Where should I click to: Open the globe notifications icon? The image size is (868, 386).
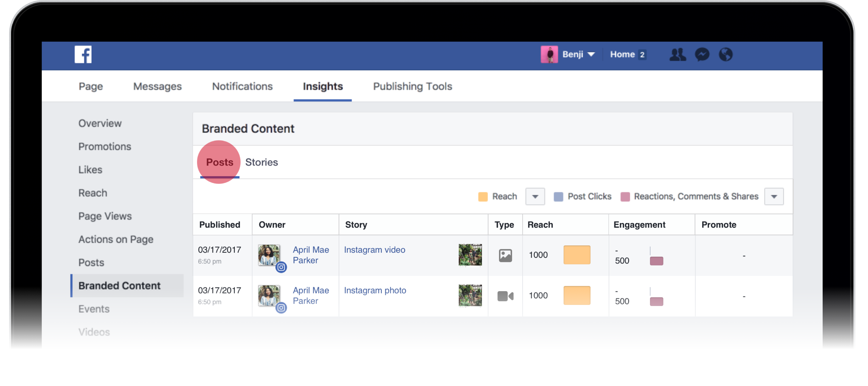(726, 54)
